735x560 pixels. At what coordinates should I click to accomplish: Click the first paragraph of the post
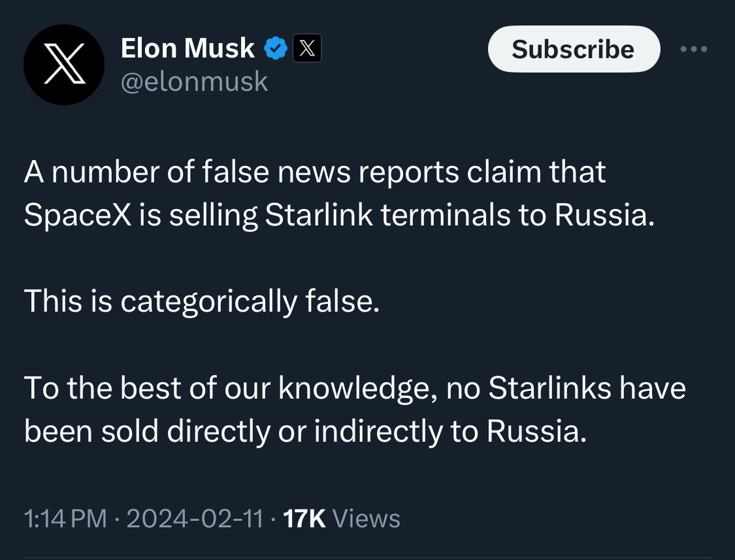click(339, 193)
